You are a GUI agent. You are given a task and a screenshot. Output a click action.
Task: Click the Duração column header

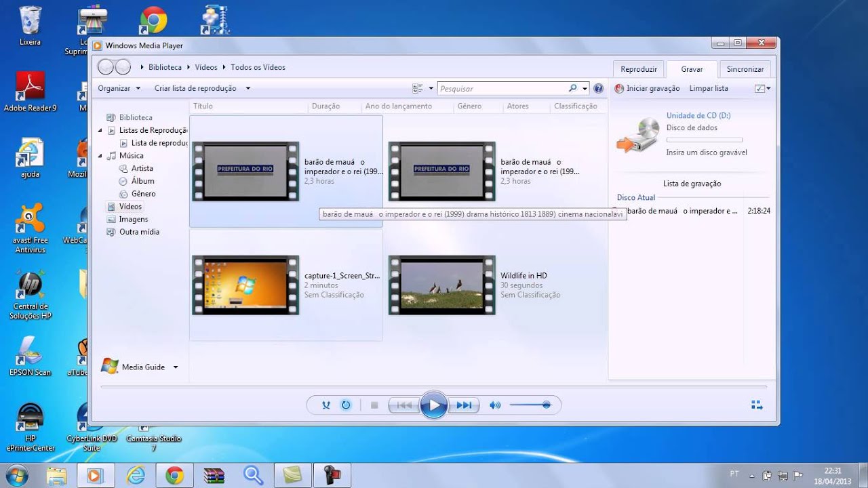[334, 106]
